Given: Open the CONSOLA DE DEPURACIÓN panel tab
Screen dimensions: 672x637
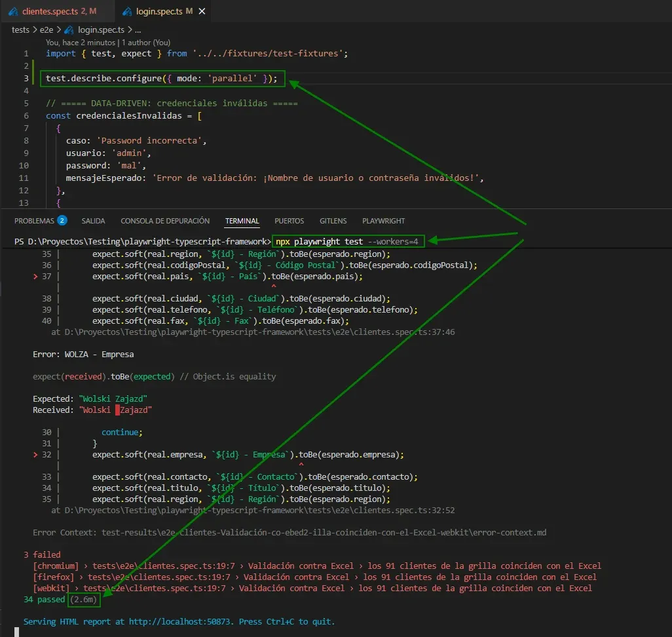Looking at the screenshot, I should point(165,221).
